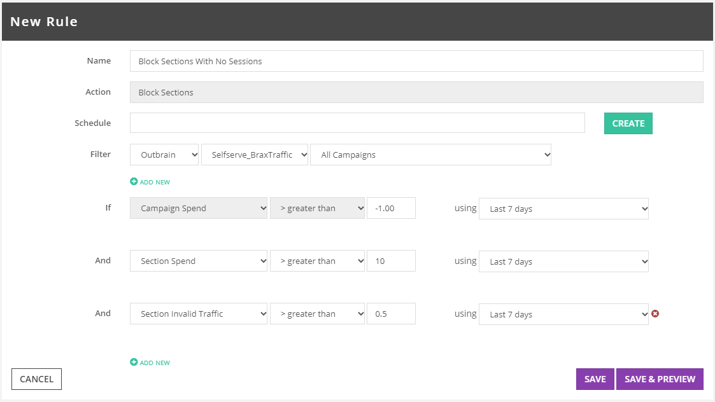Screen dimensions: 715x402
Task: Click the CANCEL button
Action: [x=36, y=379]
